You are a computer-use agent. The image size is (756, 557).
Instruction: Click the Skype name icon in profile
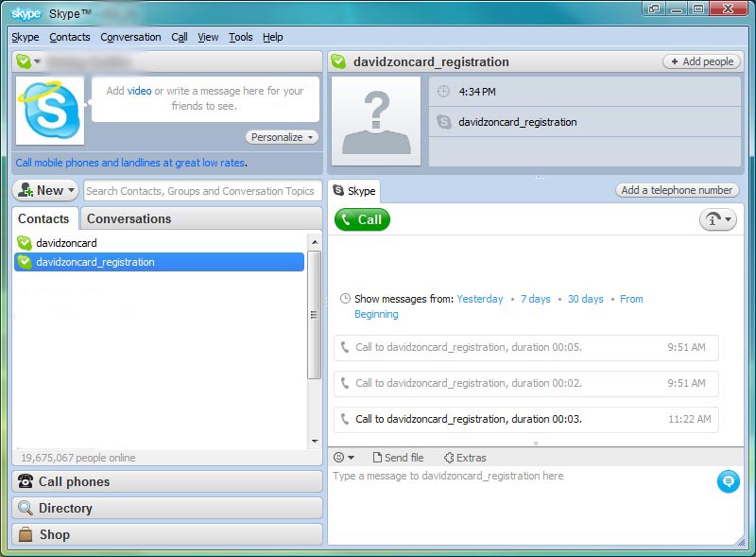coord(443,122)
